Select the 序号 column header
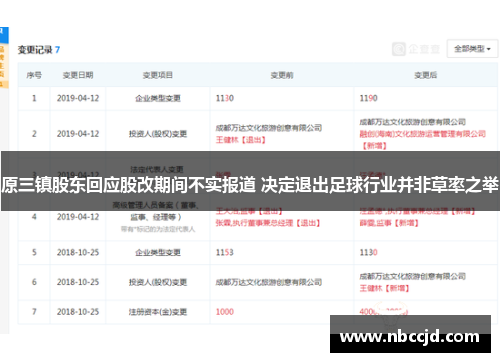 (34, 75)
